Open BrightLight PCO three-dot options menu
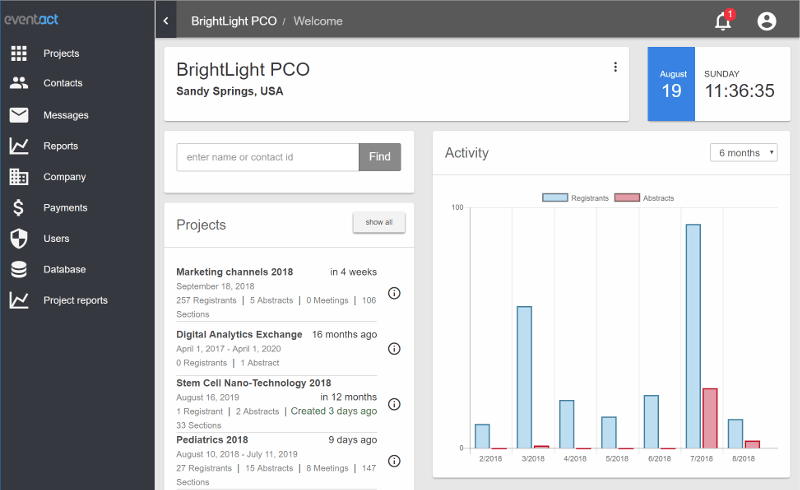 pos(615,67)
